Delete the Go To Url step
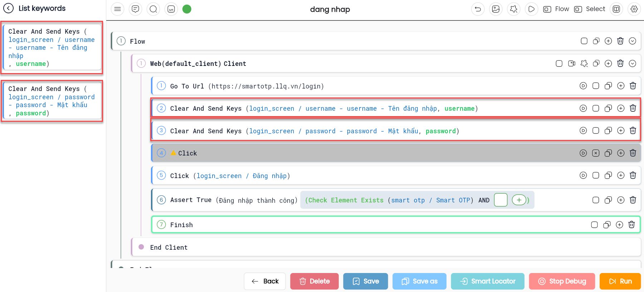 (x=633, y=86)
